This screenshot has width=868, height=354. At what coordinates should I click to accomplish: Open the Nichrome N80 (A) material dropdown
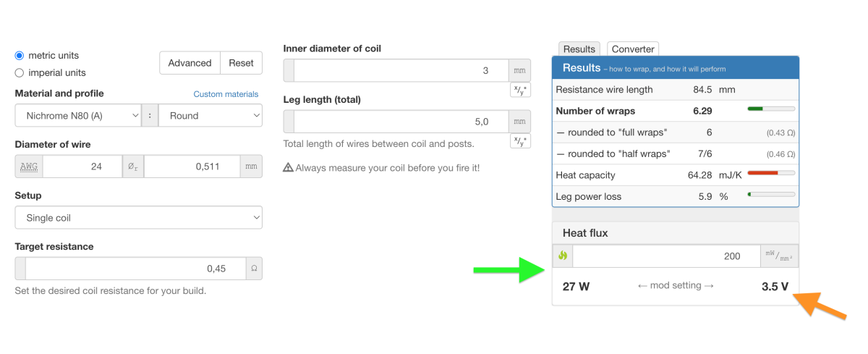coord(78,116)
